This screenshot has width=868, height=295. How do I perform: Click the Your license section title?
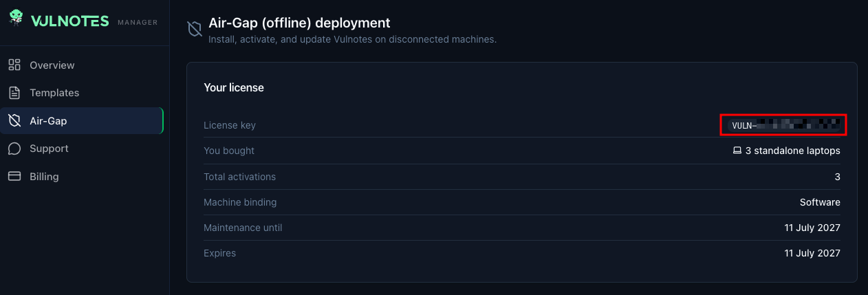(x=234, y=87)
